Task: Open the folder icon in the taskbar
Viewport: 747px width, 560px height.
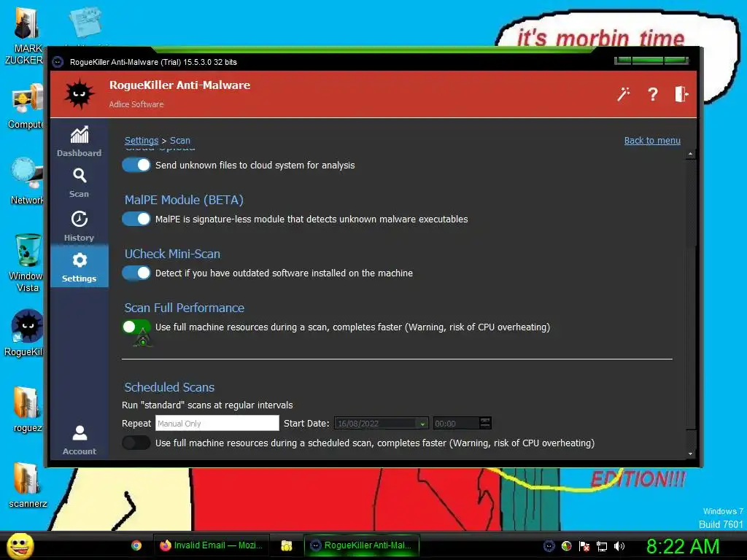Action: tap(286, 545)
